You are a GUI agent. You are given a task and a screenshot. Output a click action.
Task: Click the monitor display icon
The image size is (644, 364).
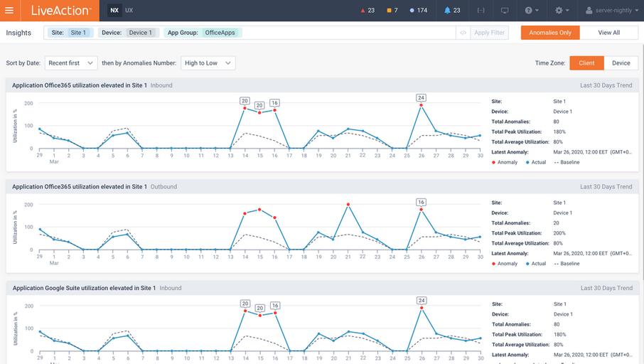(505, 10)
